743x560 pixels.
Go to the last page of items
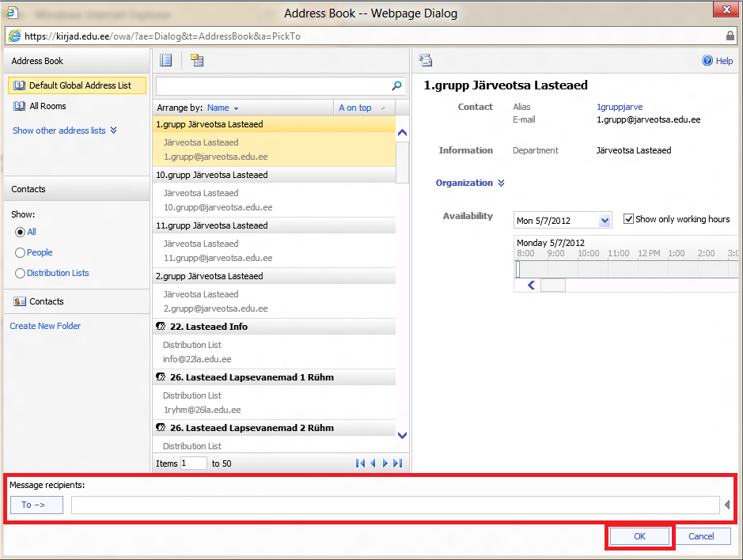(x=397, y=464)
